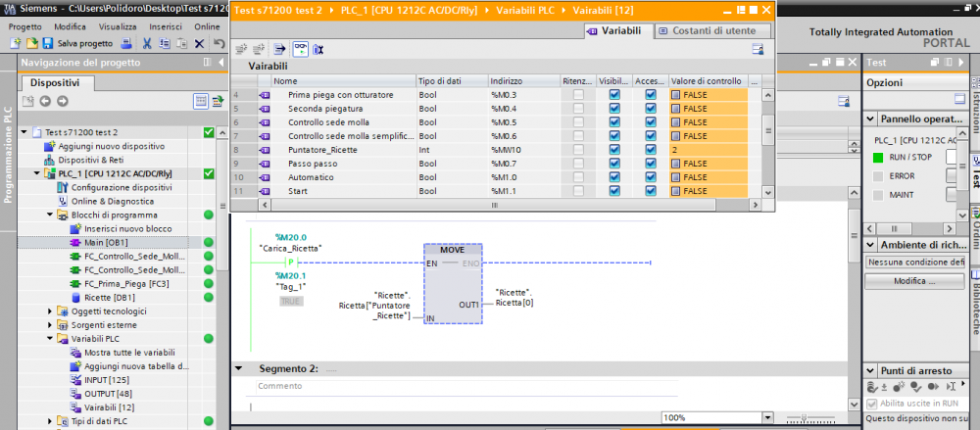Image resolution: width=980 pixels, height=430 pixels.
Task: Click the second Add row icon in Variabili toolbar
Action: point(259,49)
